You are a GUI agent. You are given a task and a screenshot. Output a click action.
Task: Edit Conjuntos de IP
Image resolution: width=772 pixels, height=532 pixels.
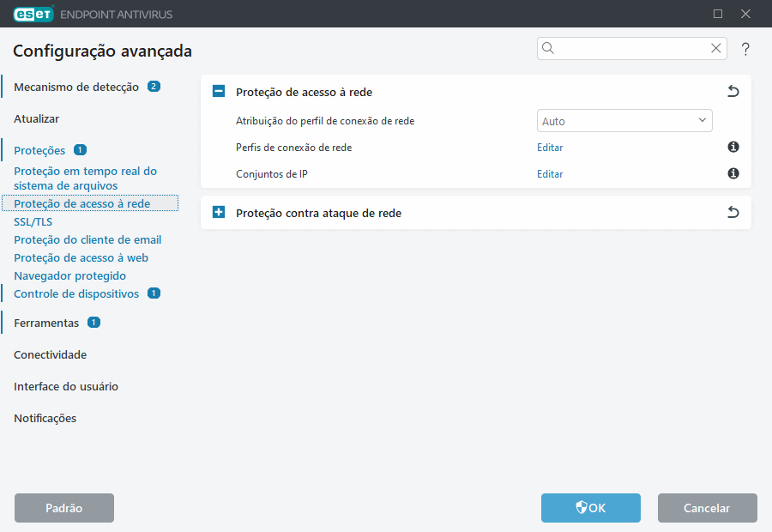(x=550, y=174)
